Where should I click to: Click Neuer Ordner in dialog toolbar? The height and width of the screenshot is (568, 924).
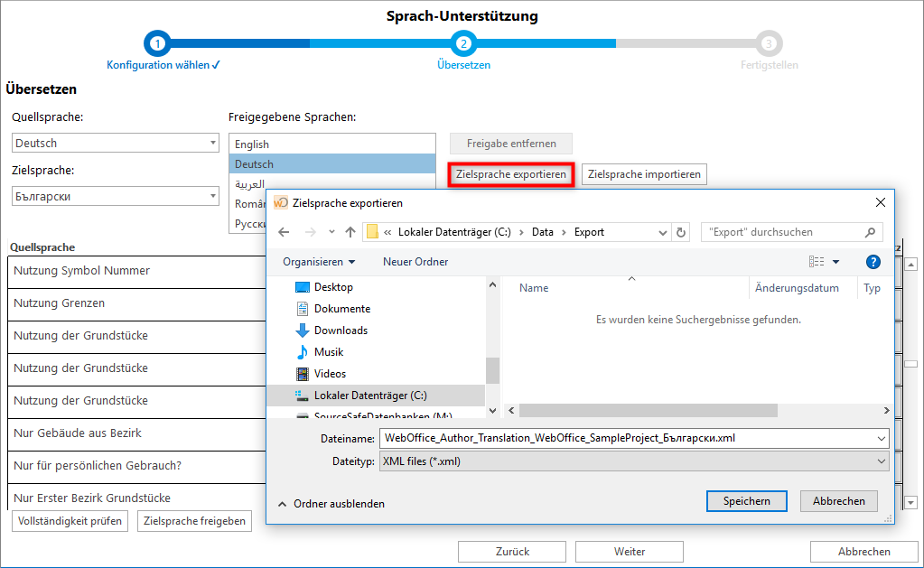point(415,262)
